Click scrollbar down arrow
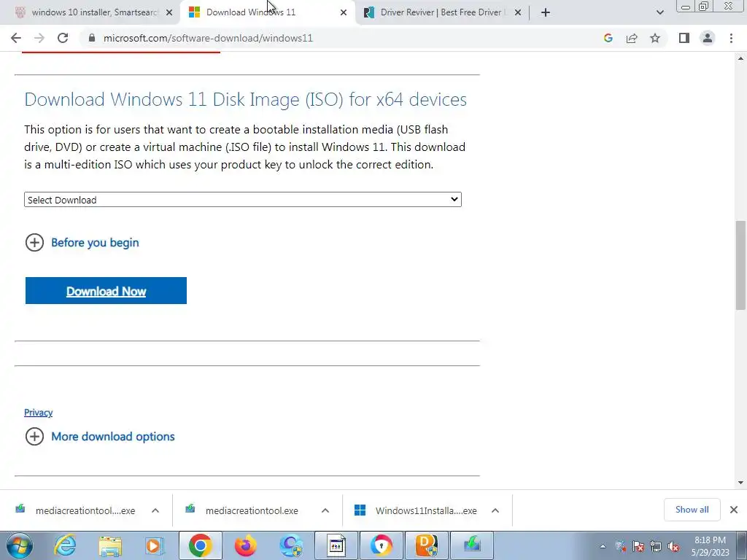This screenshot has width=747, height=560. [x=740, y=483]
